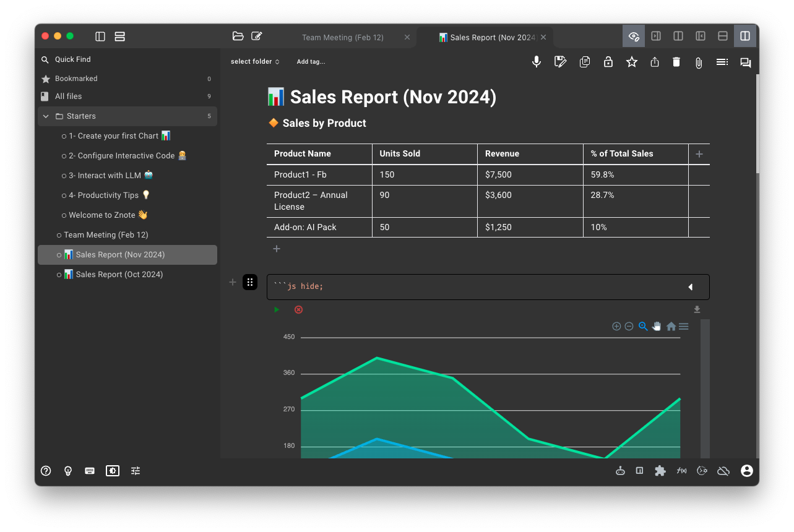Image resolution: width=794 pixels, height=532 pixels.
Task: Close the Sales Report (Nov 2024) tab
Action: coord(543,38)
